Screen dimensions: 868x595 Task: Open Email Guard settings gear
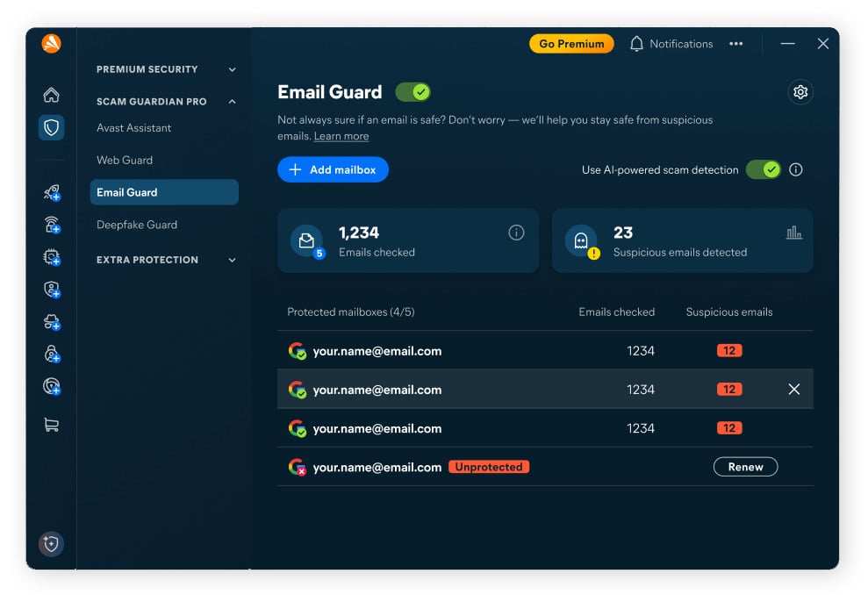800,92
